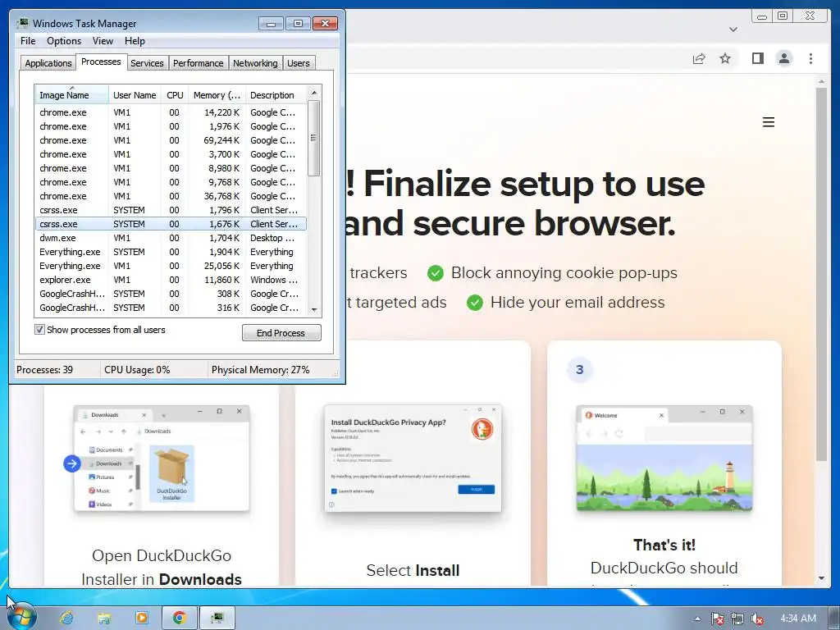Open the Options menu in Task Manager
Screen dimensions: 840x630
coord(64,41)
